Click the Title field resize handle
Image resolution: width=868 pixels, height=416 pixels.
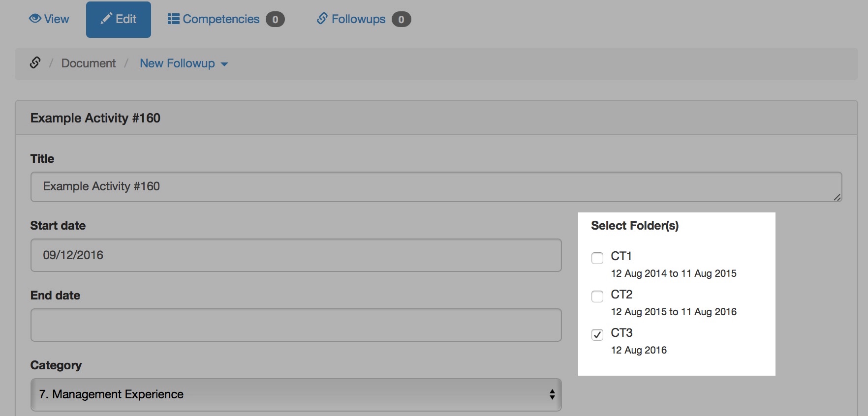837,197
